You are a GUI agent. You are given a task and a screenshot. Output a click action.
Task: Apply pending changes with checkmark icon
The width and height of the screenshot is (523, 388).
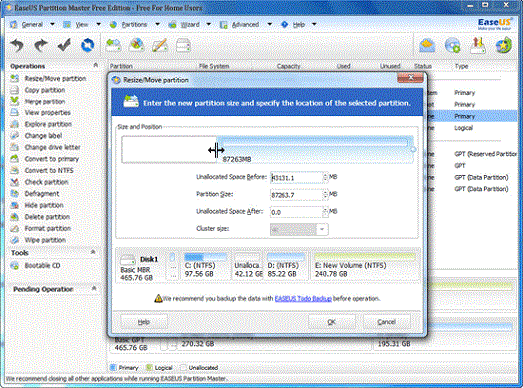(x=64, y=45)
